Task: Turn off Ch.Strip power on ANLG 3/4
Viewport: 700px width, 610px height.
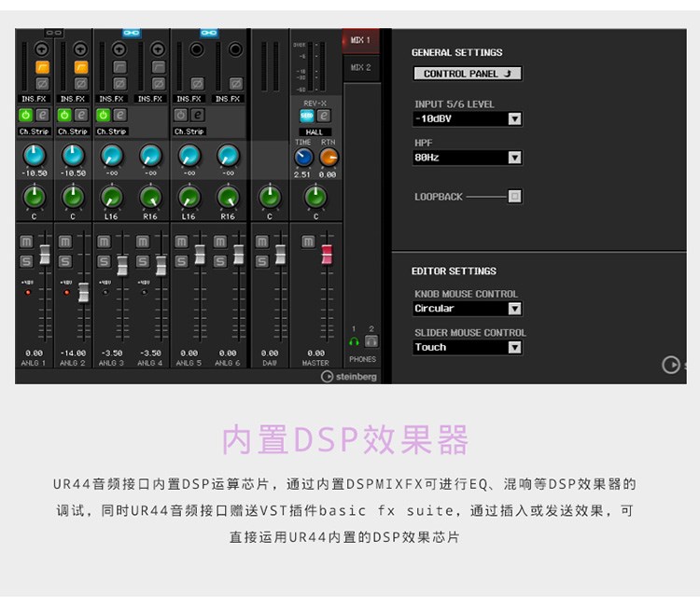Action: 103,115
